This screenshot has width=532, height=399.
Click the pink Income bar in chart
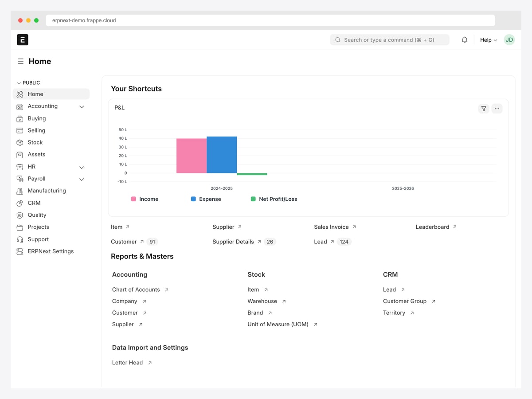(192, 156)
